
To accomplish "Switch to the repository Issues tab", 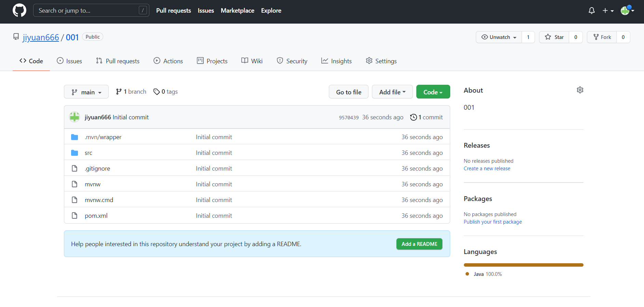I will (69, 61).
